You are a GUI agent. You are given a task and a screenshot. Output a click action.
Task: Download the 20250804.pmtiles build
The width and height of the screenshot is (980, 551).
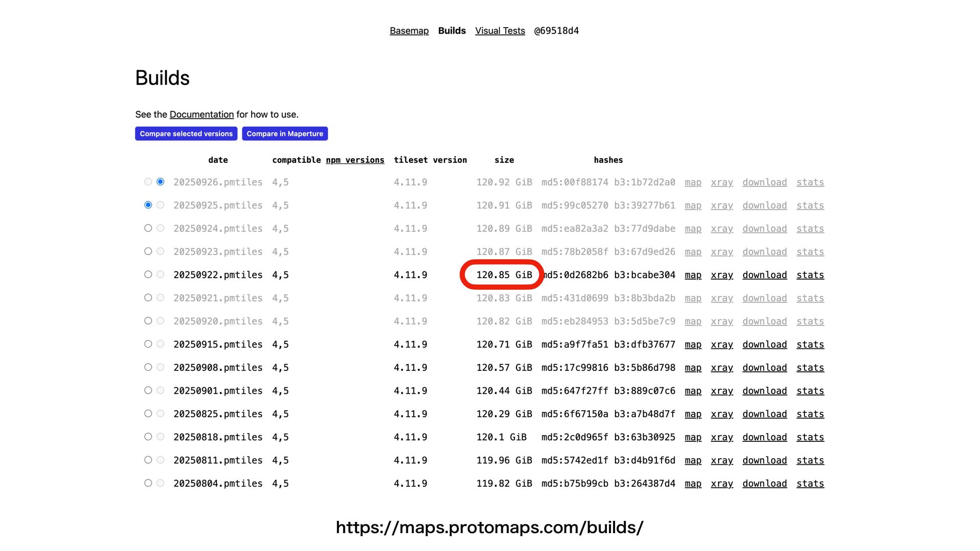[764, 484]
